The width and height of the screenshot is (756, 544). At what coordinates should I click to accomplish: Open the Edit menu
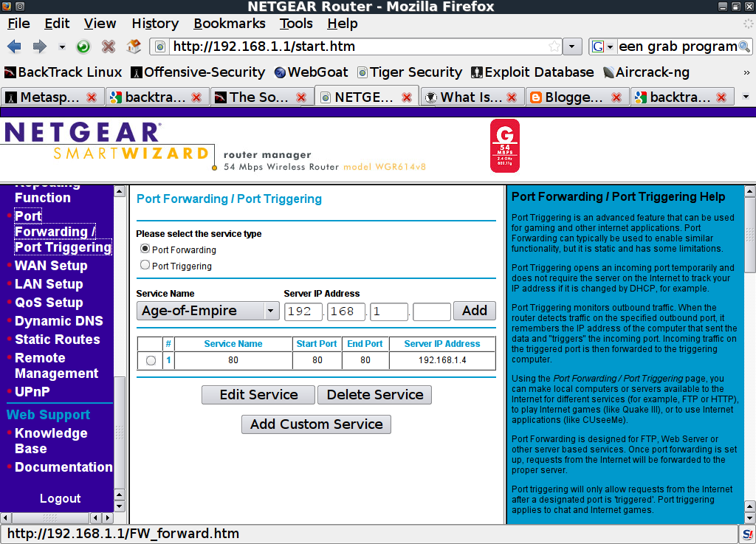click(x=57, y=24)
